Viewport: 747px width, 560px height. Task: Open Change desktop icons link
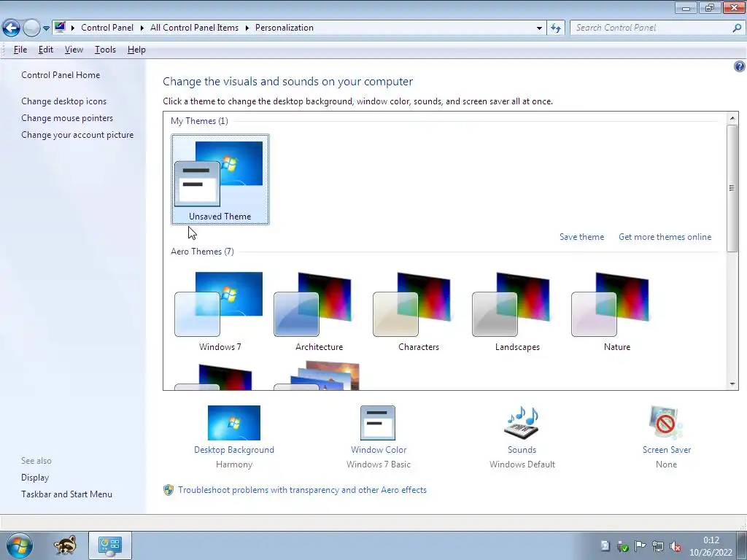64,101
